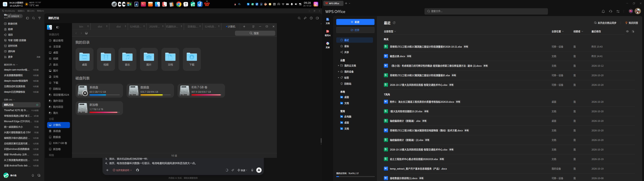Open the 帮助(H) menu in WorkBuddy
This screenshot has width=644, height=181.
[40, 11]
